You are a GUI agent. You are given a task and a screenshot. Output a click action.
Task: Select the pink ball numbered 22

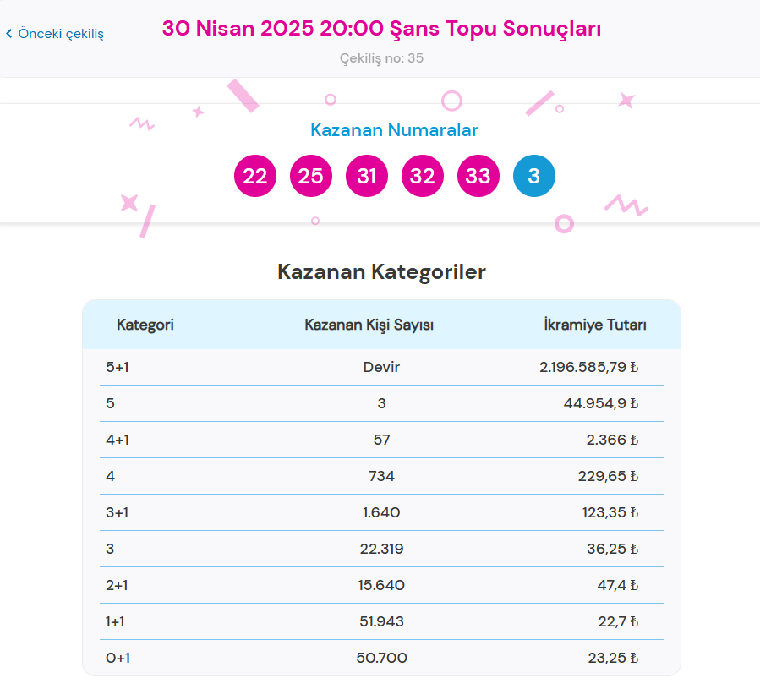254,177
